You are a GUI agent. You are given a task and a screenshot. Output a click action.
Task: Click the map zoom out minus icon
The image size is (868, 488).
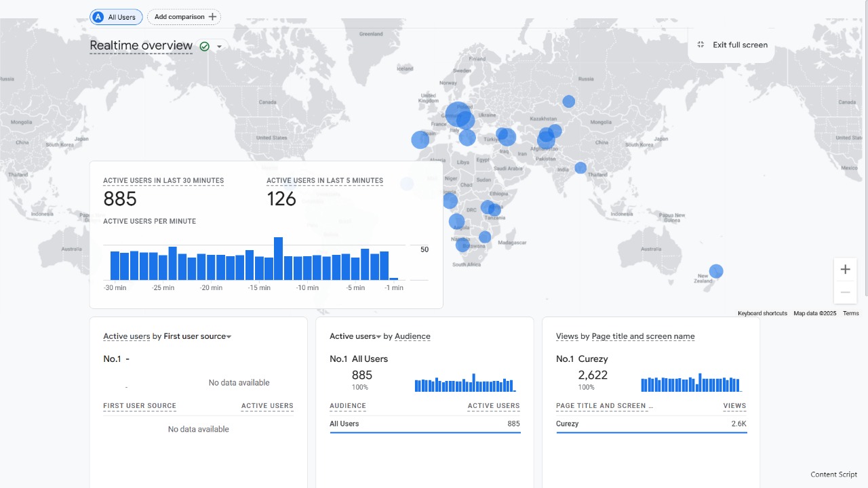[x=845, y=292]
